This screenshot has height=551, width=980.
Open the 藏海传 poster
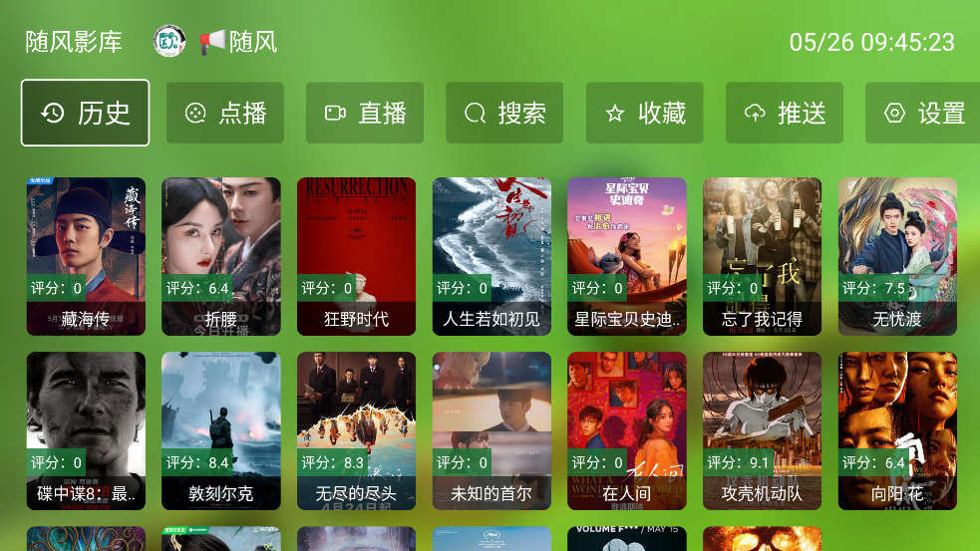86,256
